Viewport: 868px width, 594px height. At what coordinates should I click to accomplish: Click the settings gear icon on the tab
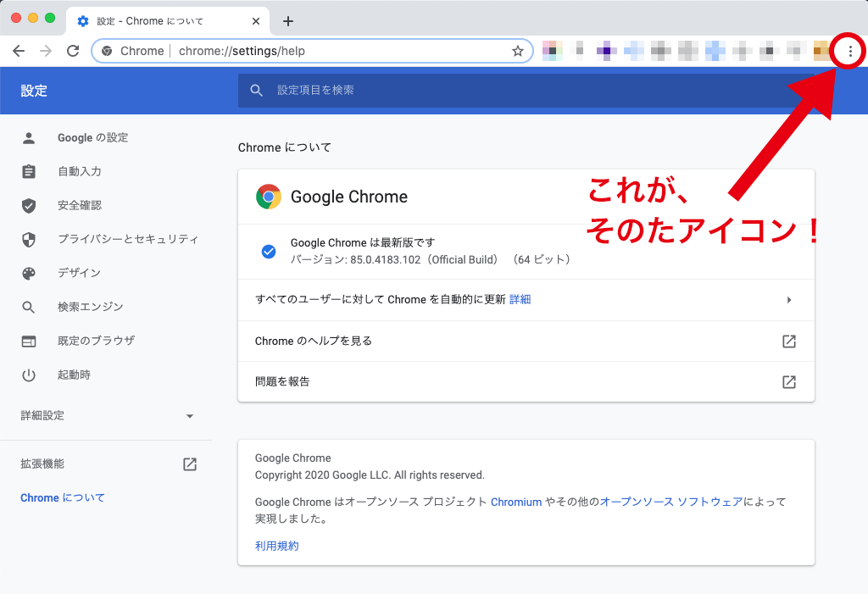point(83,21)
